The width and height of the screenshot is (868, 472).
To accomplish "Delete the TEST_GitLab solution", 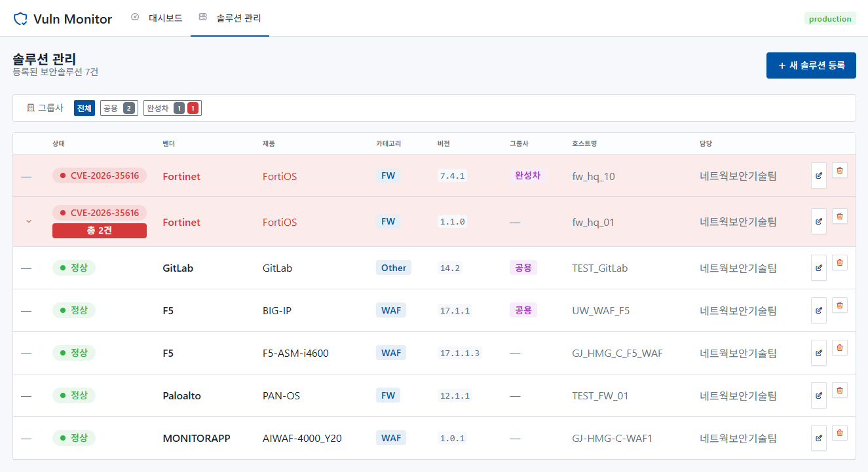I will pos(840,263).
